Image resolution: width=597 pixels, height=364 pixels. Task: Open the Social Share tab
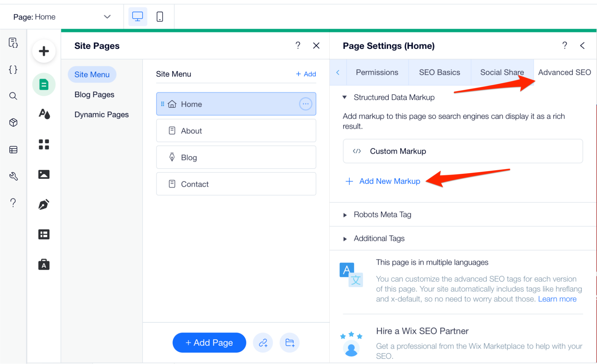(x=502, y=72)
